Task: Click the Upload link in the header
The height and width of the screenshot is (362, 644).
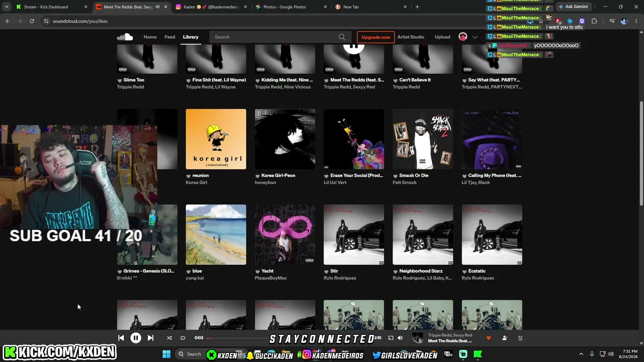Action: pos(443,37)
